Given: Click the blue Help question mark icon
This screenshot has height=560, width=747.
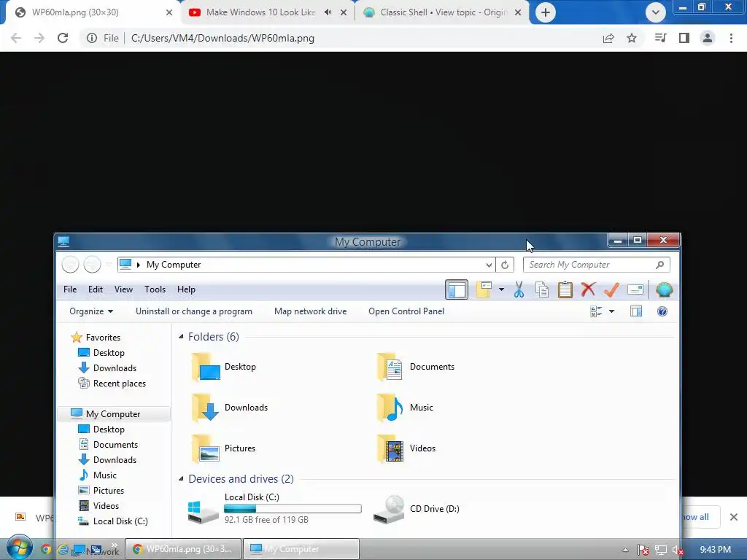Looking at the screenshot, I should (662, 311).
